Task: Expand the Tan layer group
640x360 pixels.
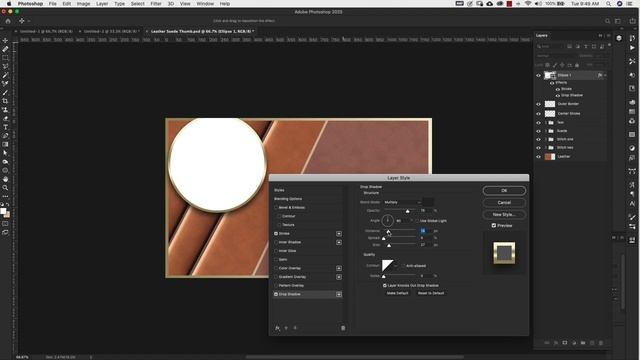Action: coord(546,122)
